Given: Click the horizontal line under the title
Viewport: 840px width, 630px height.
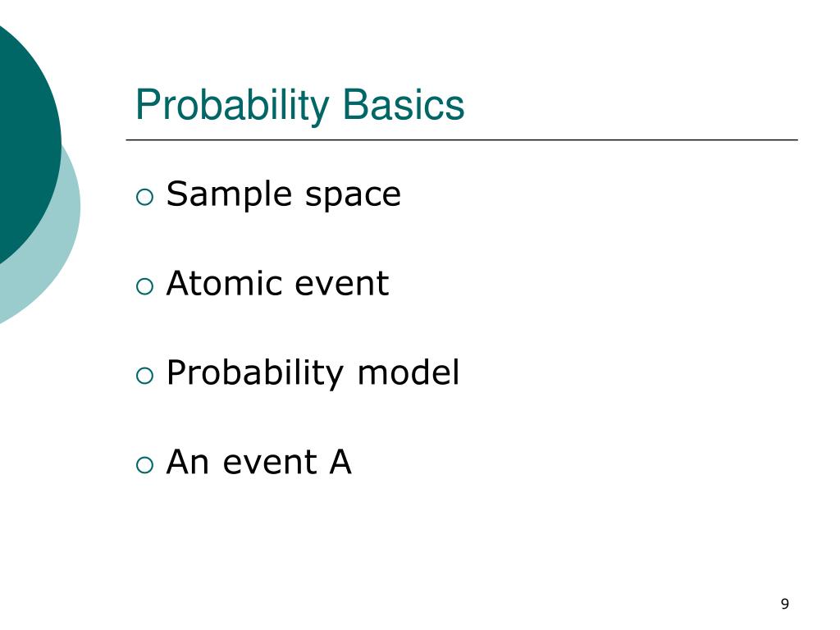Looking at the screenshot, I should [462, 139].
